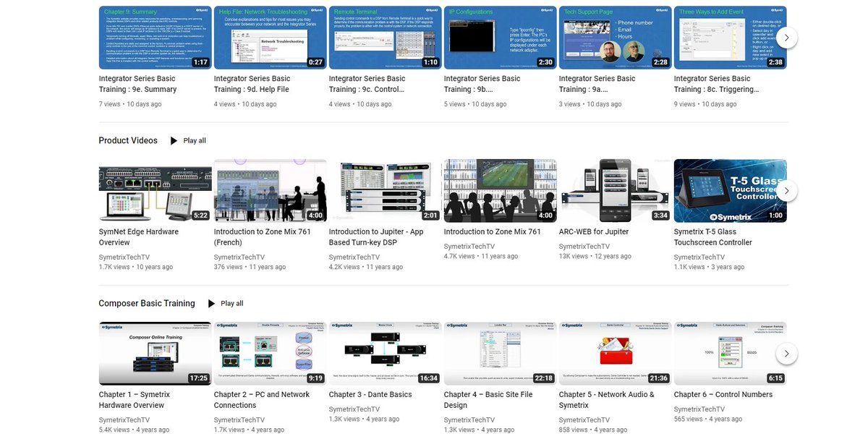Open Help File Network Troubleshooting thumbnail
The image size is (868, 439).
point(271,38)
